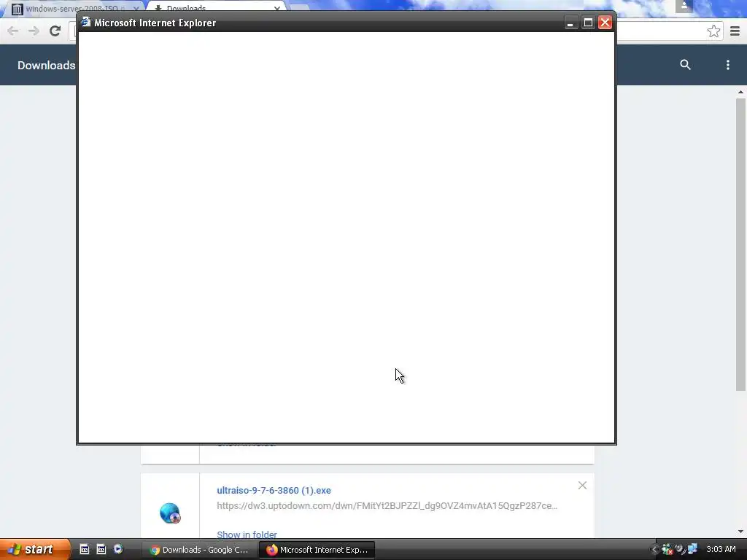Screen dimensions: 747x560
Task: Open Chrome's hamburger menu
Action: point(735,31)
